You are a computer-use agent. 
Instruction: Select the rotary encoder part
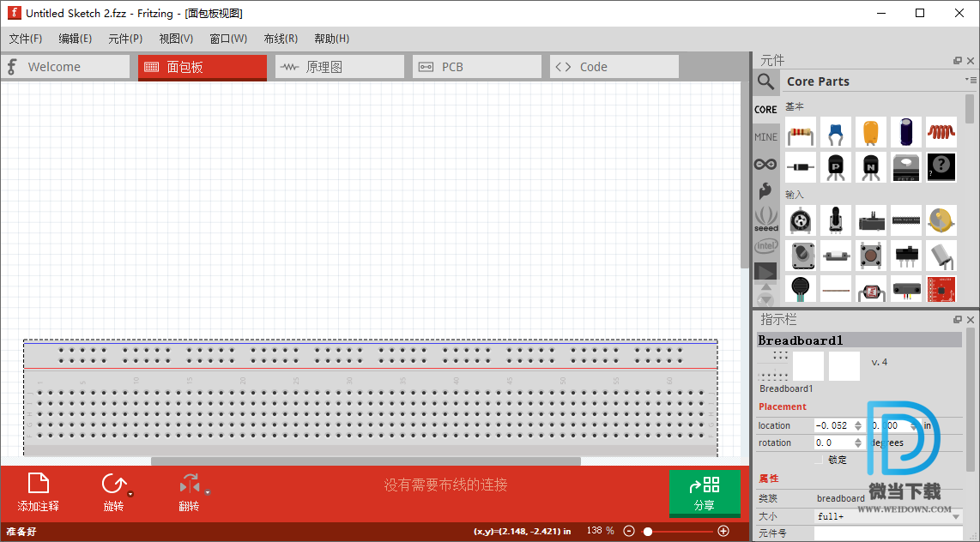(801, 256)
